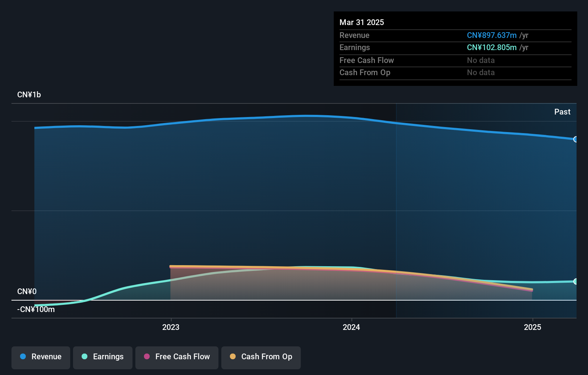The image size is (588, 375).
Task: Click the -CN¥100m y-axis label
Action: click(36, 309)
